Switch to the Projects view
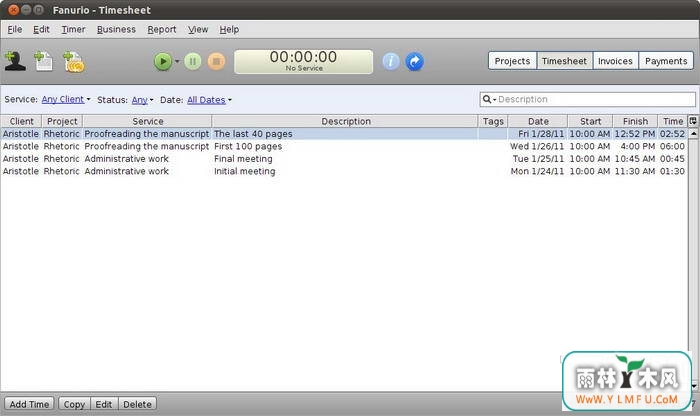 (512, 61)
